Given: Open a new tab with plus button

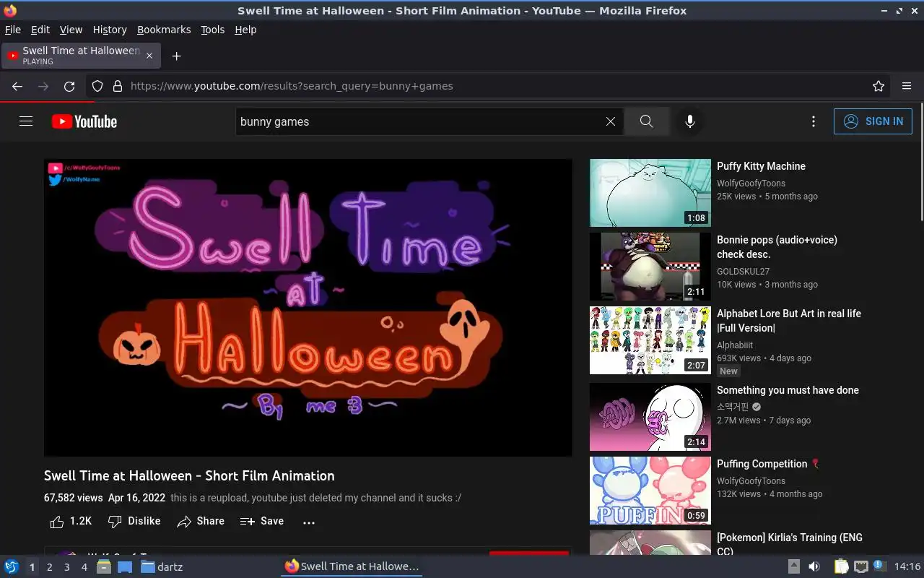Looking at the screenshot, I should [x=176, y=56].
